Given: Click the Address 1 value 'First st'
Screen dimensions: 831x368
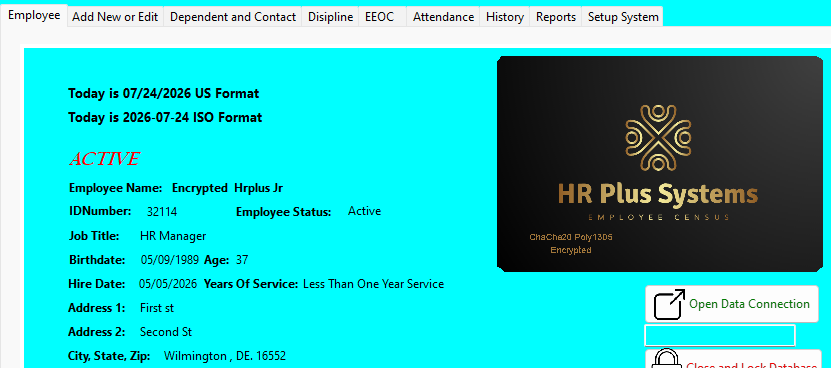Looking at the screenshot, I should click(x=157, y=308).
